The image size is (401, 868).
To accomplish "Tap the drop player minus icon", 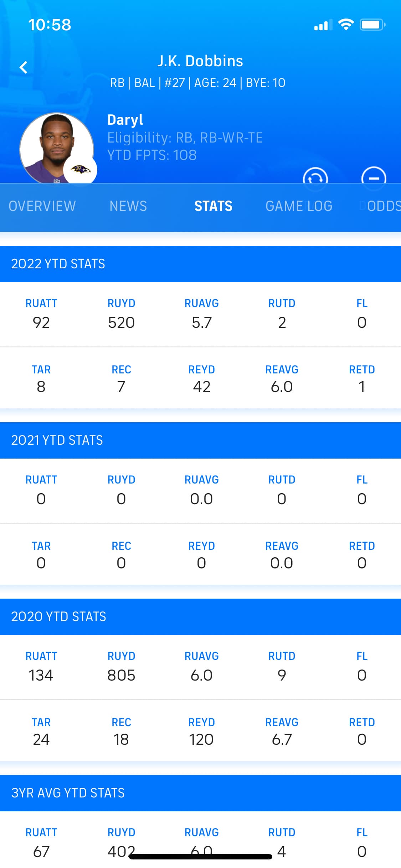I will pyautogui.click(x=374, y=177).
